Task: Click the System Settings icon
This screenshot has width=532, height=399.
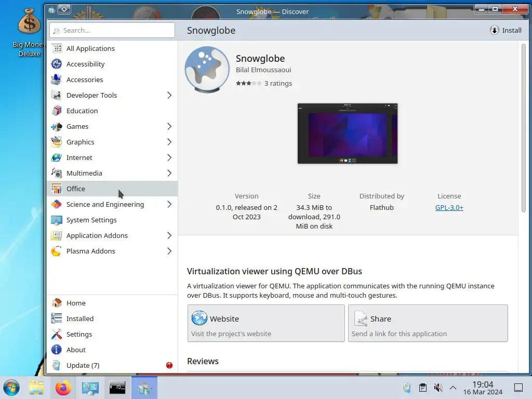Action: tap(57, 220)
